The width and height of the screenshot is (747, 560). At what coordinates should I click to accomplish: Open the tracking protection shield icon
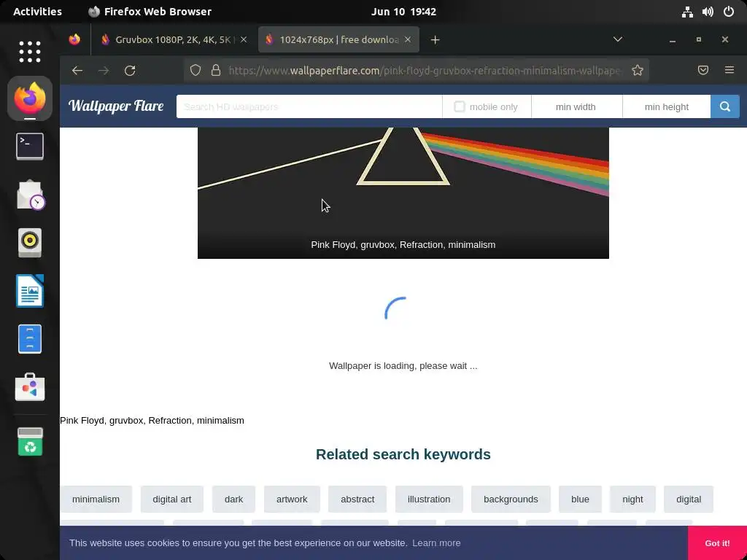196,71
